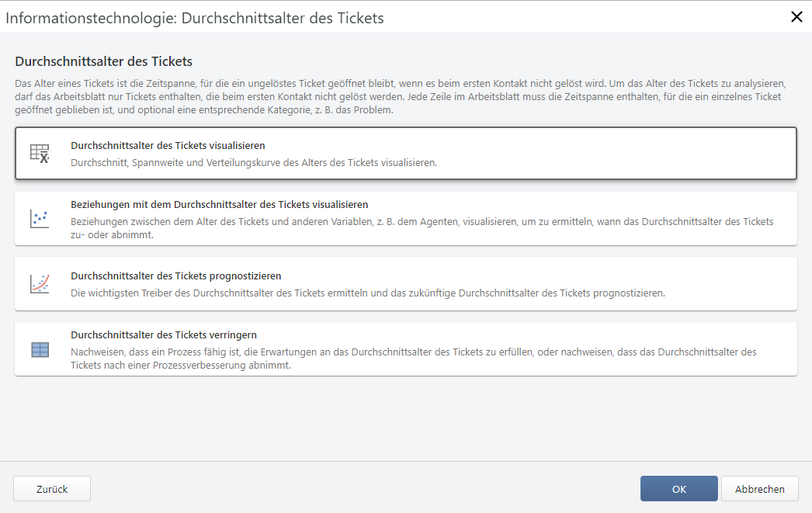Click the table grid icon next to 'verringern'

click(41, 350)
